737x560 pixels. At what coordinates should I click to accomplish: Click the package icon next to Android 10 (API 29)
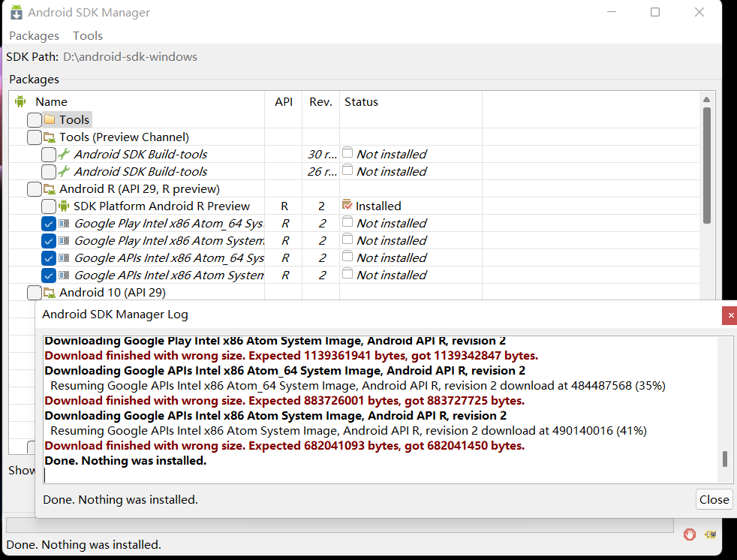50,293
